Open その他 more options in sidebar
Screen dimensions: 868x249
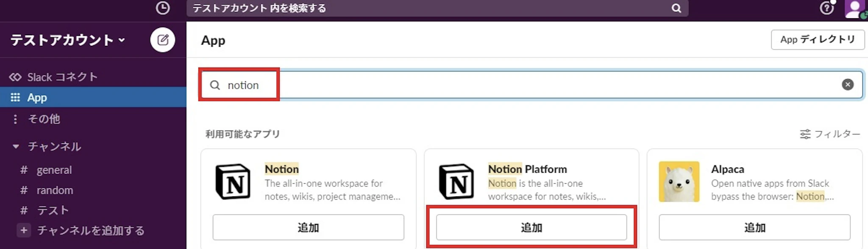click(x=43, y=119)
